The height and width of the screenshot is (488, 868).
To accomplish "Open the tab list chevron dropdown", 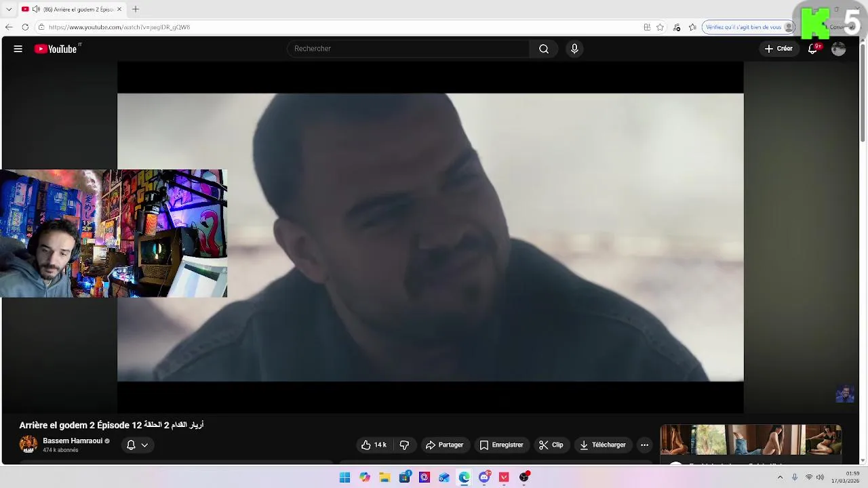I will coord(9,9).
